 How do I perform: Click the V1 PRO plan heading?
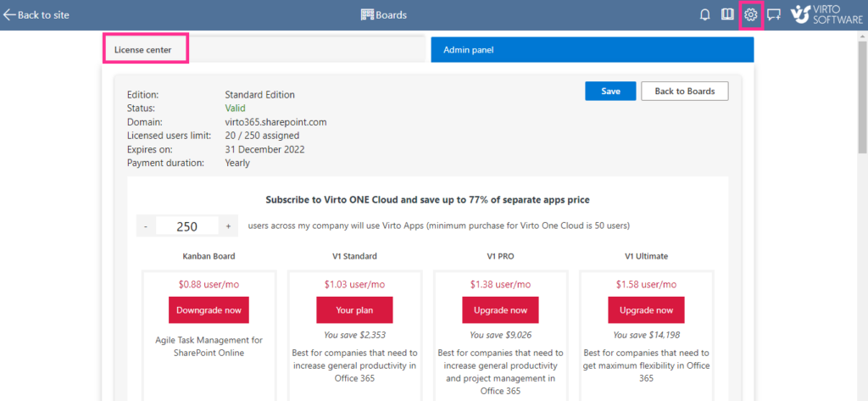500,256
